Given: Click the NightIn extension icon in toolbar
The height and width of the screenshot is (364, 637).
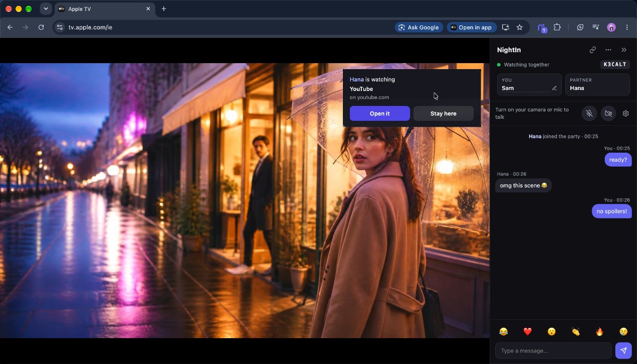Looking at the screenshot, I should 542,28.
